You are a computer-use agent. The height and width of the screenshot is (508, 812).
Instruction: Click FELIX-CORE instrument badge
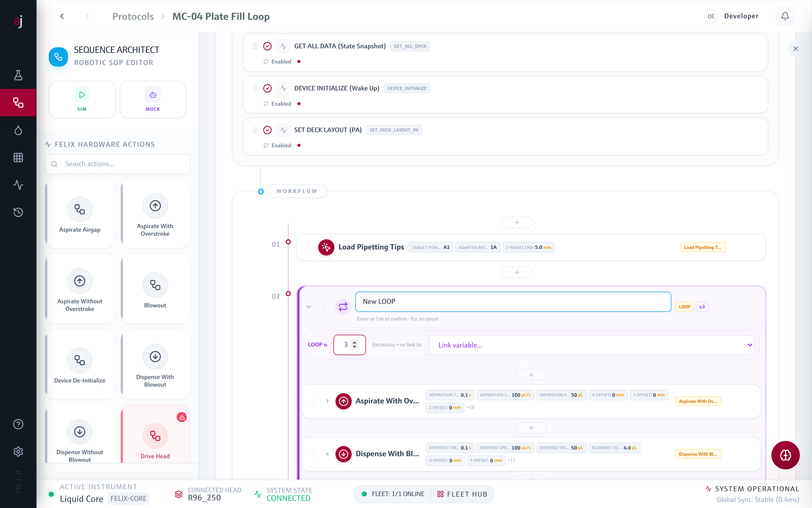(x=128, y=498)
